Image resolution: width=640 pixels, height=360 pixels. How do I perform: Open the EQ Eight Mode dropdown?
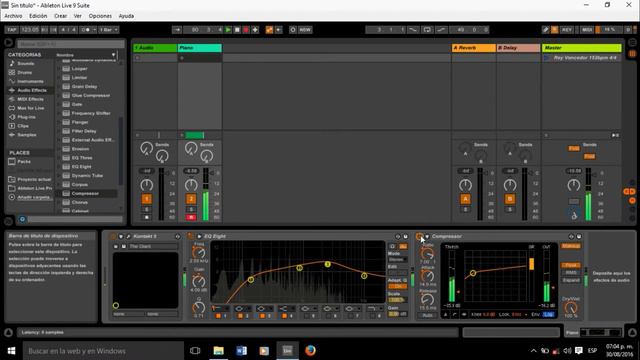[397, 260]
